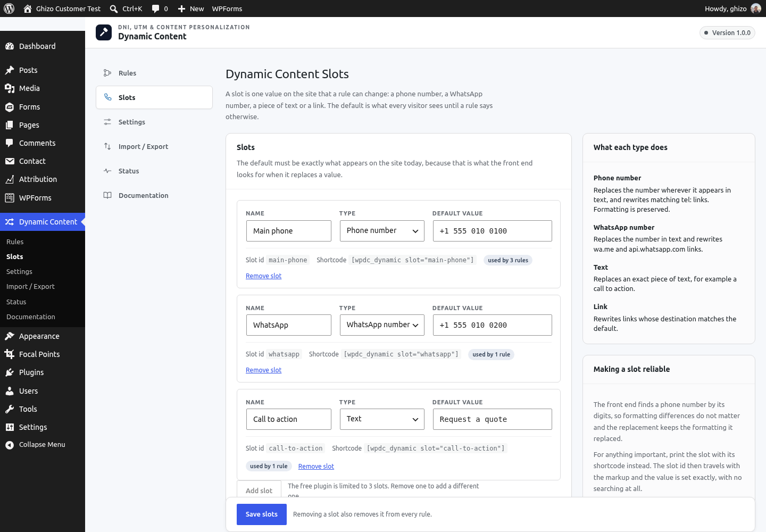Click the WPForms sidebar icon

[x=10, y=198]
